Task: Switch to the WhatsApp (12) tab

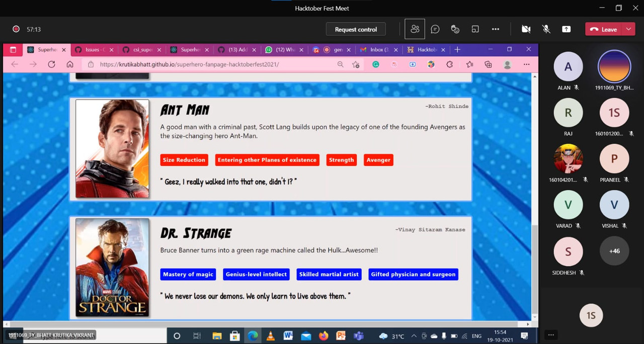Action: click(285, 50)
